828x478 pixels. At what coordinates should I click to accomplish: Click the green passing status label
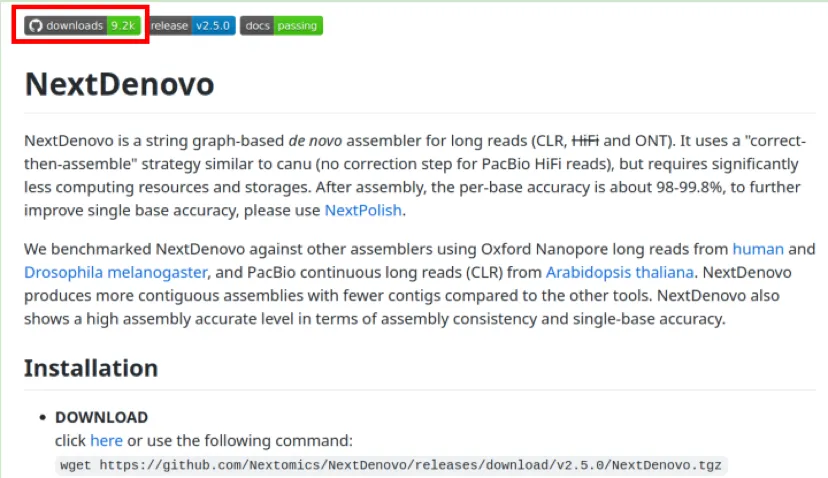297,25
